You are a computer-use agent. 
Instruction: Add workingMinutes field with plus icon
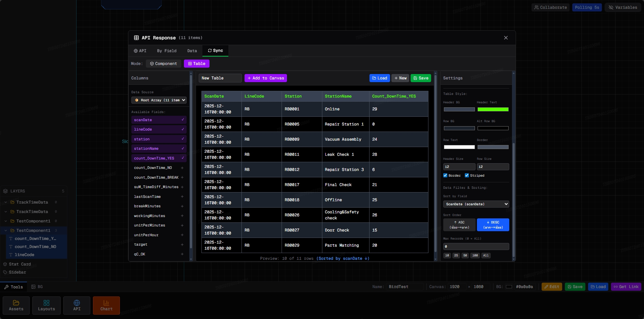[182, 216]
